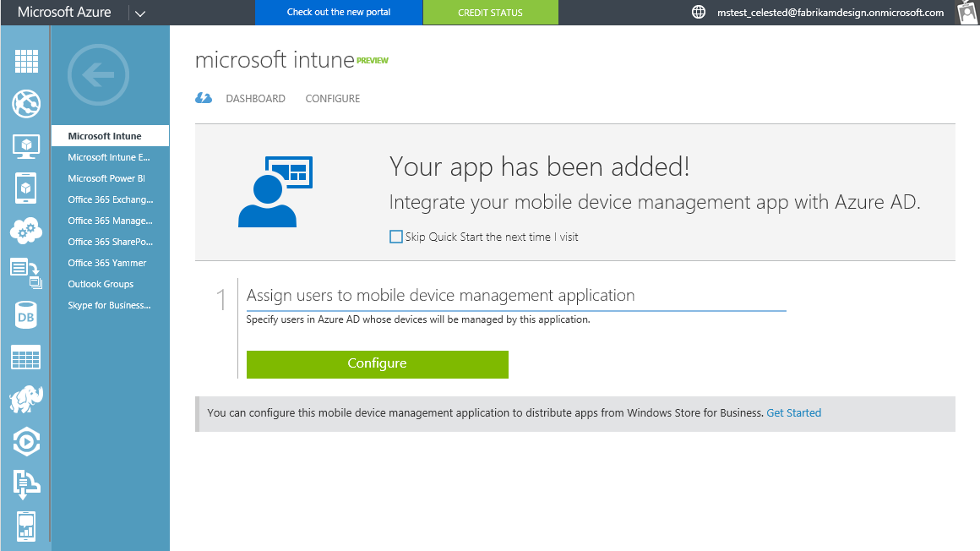Screen dimensions: 980x551
Task: Click the green Configure button
Action: [378, 364]
